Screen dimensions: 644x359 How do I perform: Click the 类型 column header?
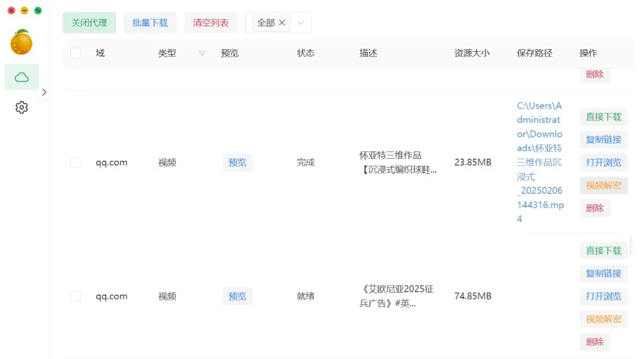pyautogui.click(x=167, y=53)
